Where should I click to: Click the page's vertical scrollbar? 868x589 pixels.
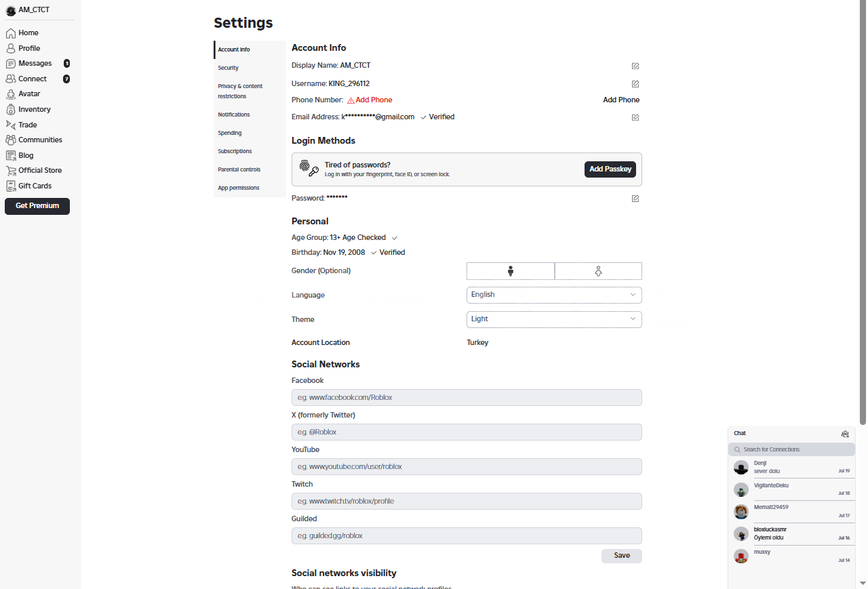863,136
